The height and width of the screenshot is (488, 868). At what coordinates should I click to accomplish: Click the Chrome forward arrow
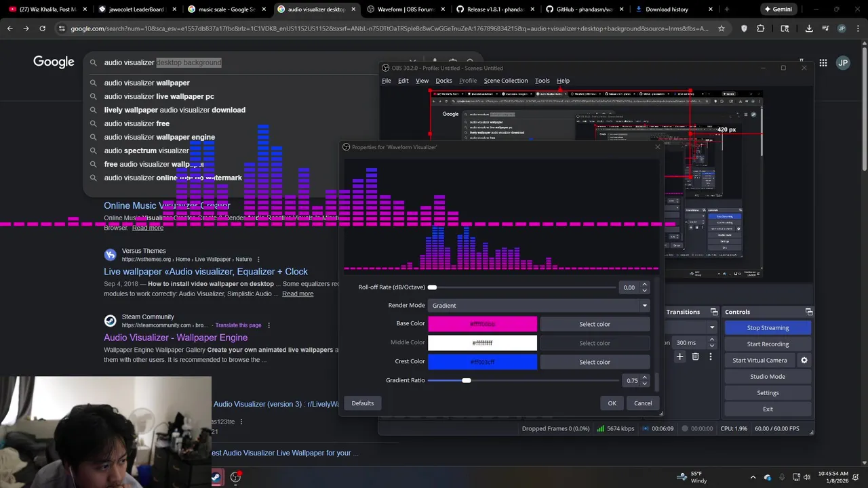[26, 28]
